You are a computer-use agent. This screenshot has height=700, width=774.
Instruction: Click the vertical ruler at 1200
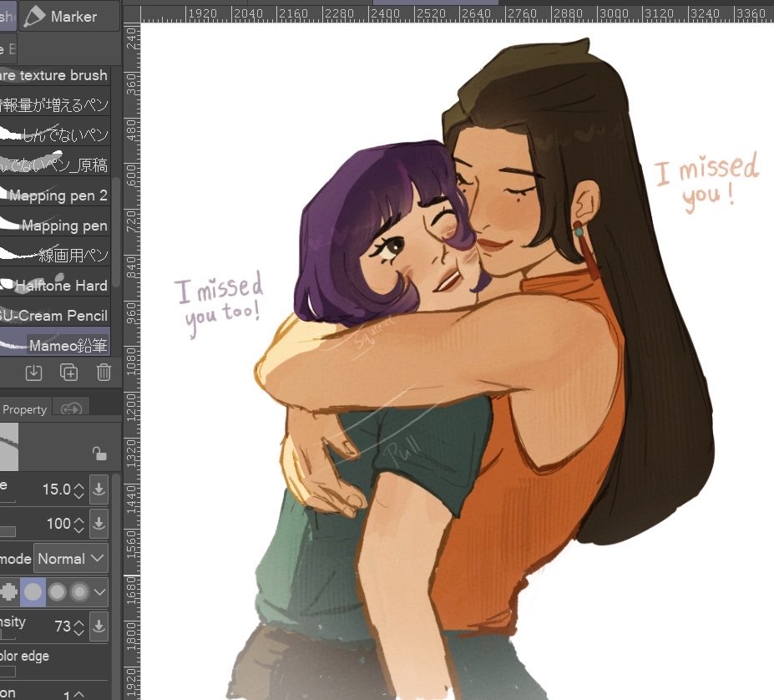(x=131, y=407)
